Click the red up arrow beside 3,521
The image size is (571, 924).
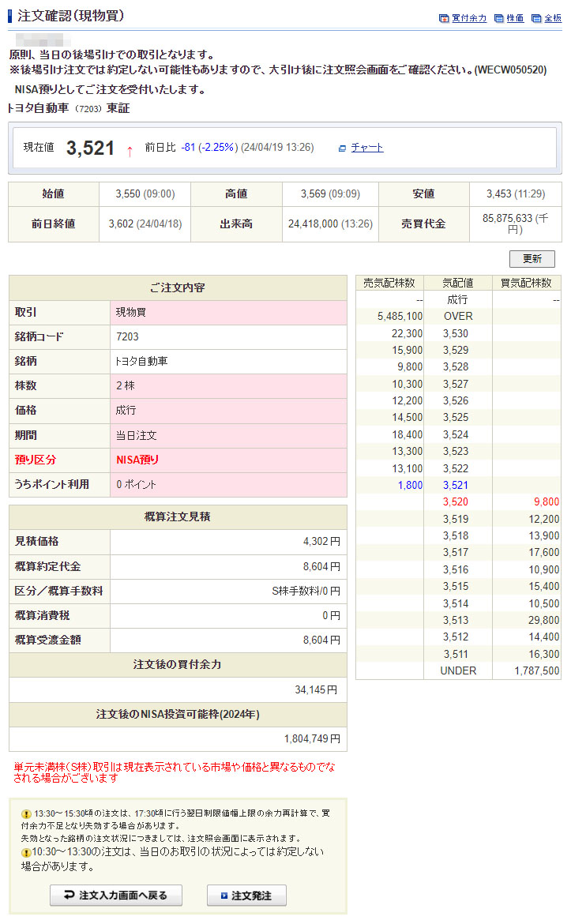pos(130,150)
